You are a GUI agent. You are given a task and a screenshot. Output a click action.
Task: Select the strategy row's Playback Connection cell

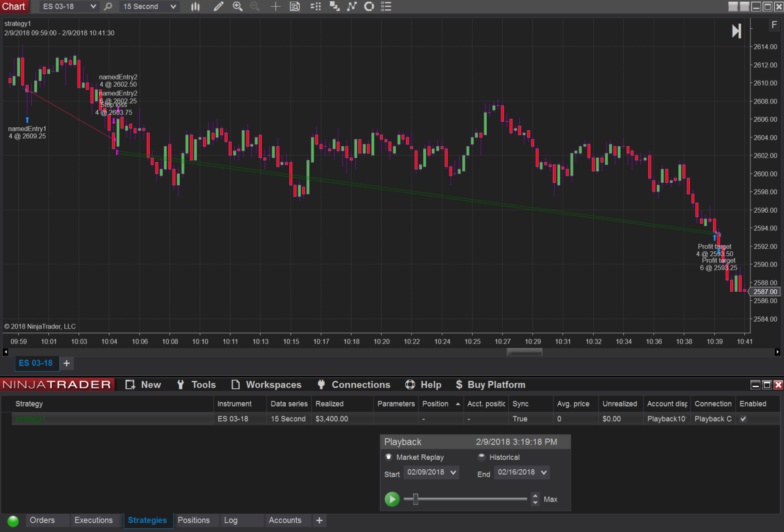713,419
